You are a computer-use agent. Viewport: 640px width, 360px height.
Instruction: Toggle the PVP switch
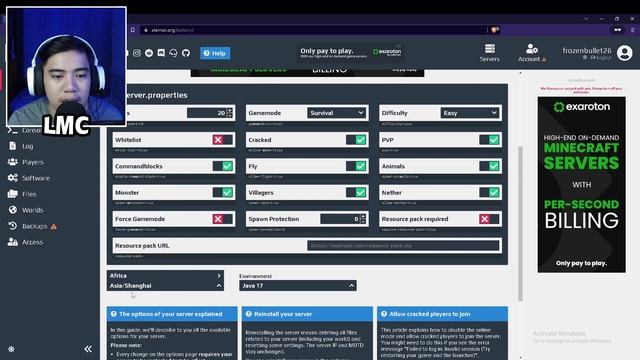[x=489, y=140]
